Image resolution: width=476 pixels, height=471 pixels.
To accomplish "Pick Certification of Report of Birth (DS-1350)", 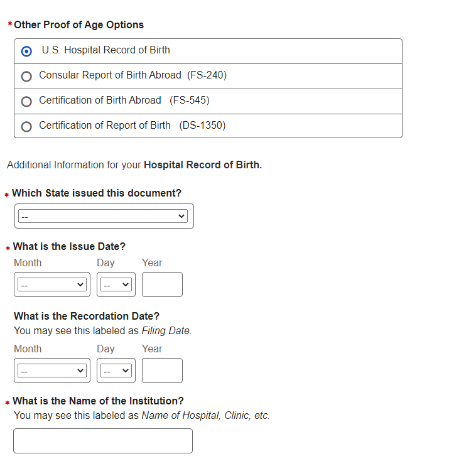I will coord(26,126).
